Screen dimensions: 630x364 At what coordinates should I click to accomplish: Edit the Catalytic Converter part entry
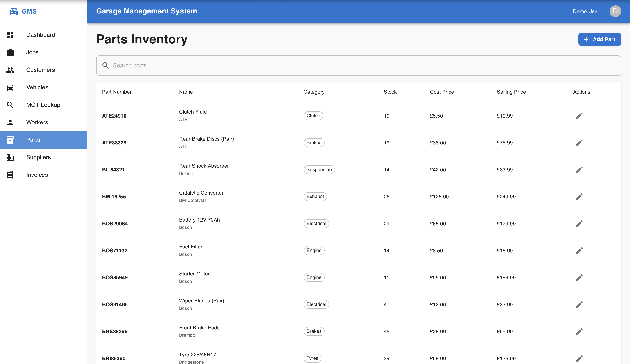[x=580, y=197]
